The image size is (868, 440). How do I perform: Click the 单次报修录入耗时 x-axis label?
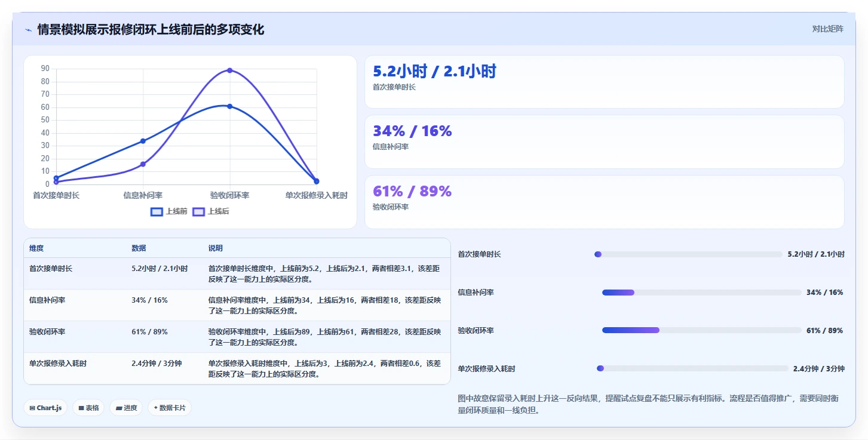pos(316,195)
